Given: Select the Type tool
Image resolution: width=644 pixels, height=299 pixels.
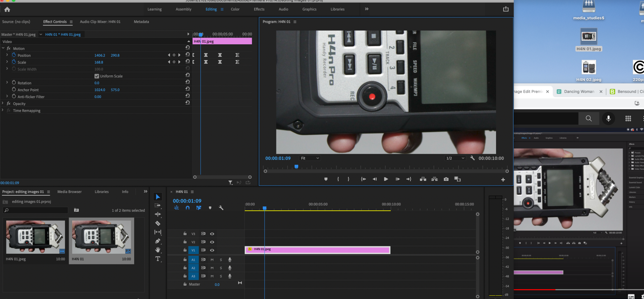Looking at the screenshot, I should [x=158, y=259].
